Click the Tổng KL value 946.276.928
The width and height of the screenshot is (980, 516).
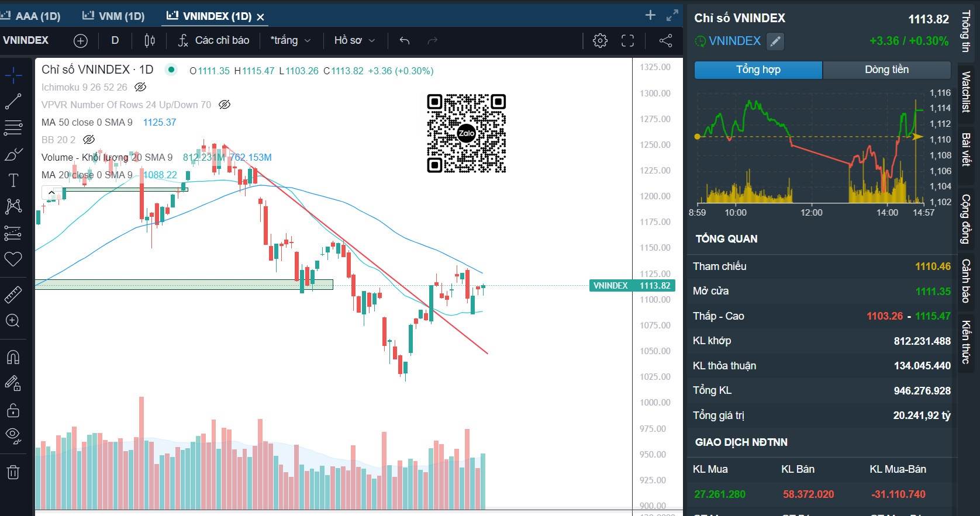pyautogui.click(x=922, y=391)
